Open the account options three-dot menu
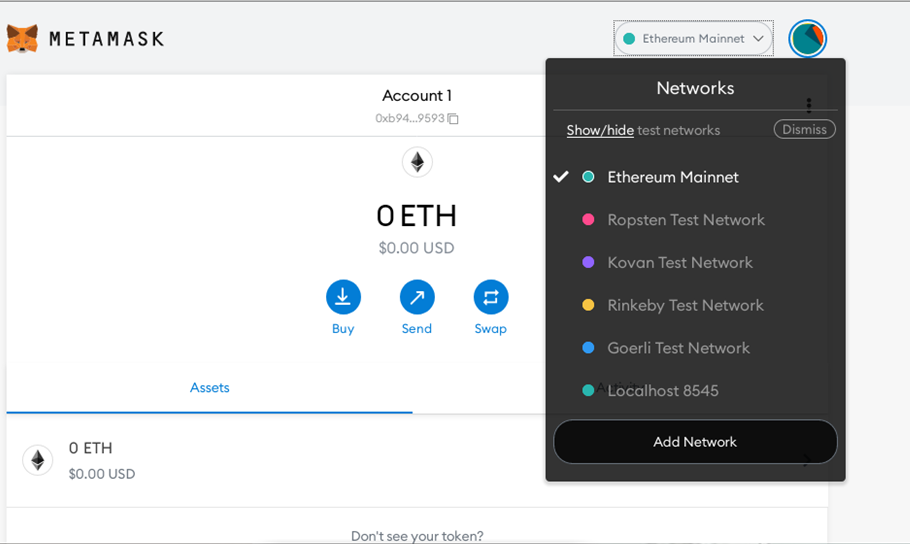Image resolution: width=910 pixels, height=544 pixels. [x=808, y=105]
